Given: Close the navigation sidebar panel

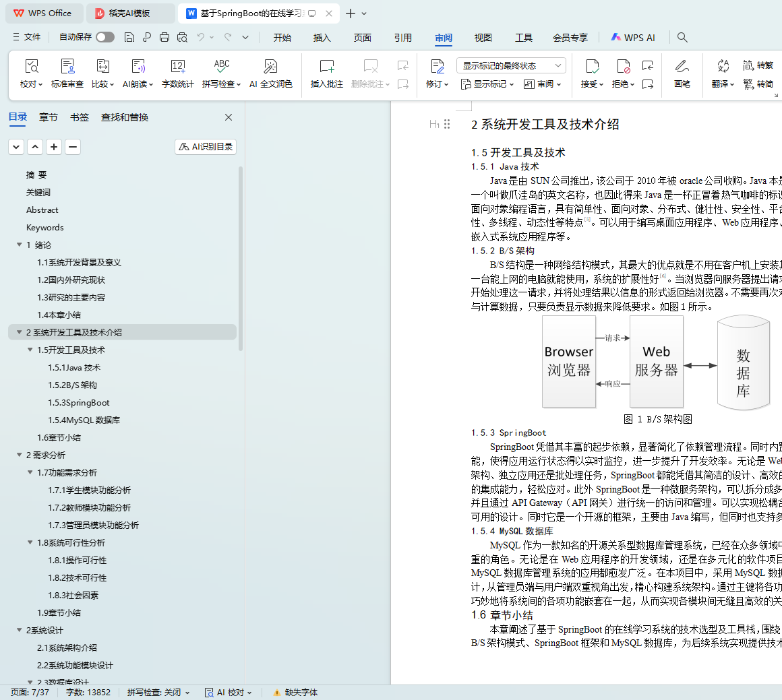Looking at the screenshot, I should coord(229,117).
